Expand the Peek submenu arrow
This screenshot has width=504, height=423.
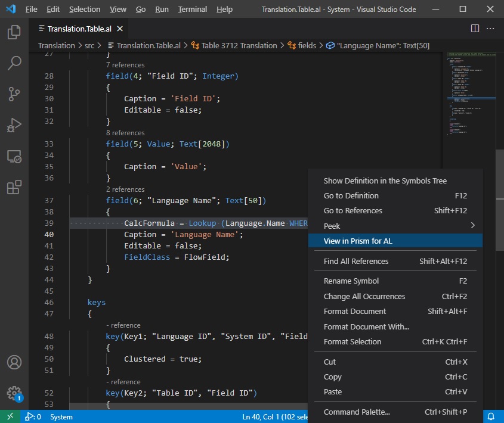pos(473,225)
